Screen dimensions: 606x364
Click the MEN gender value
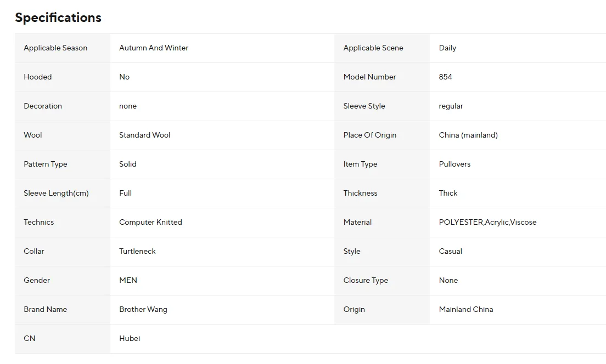pyautogui.click(x=128, y=281)
